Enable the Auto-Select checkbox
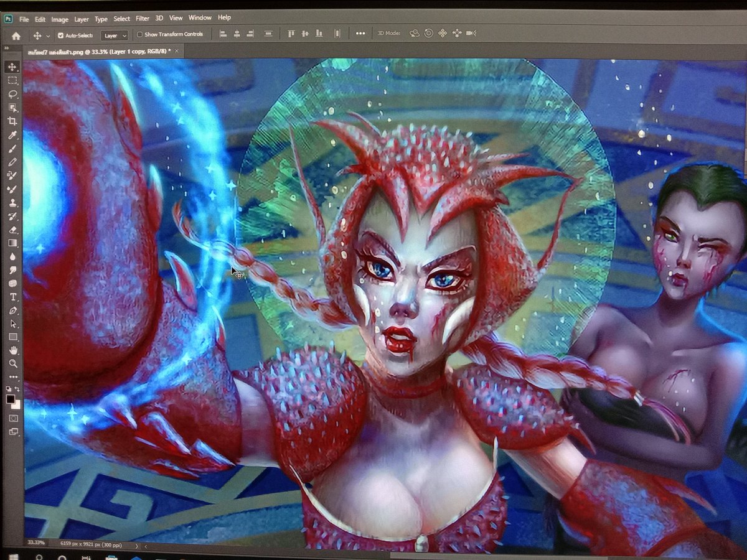Viewport: 747px width, 560px height. [60, 35]
